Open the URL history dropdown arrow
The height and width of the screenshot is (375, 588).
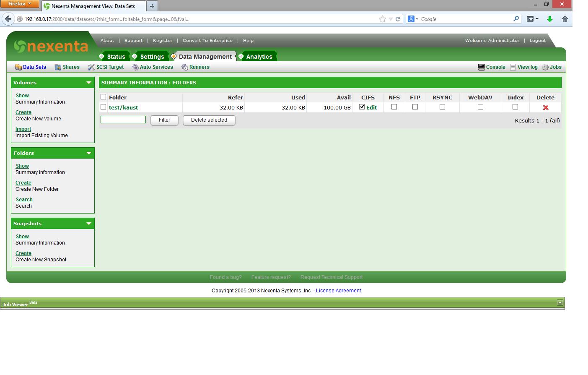[391, 19]
